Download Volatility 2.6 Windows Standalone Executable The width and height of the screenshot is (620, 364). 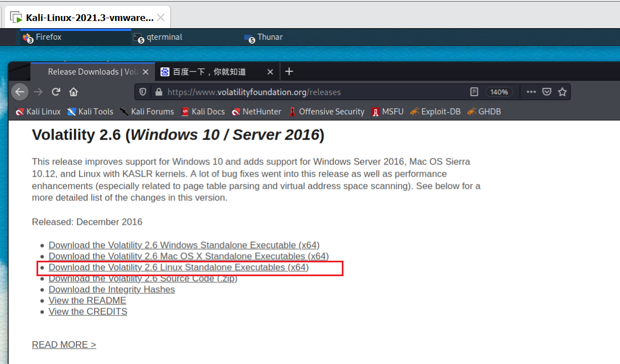point(184,245)
